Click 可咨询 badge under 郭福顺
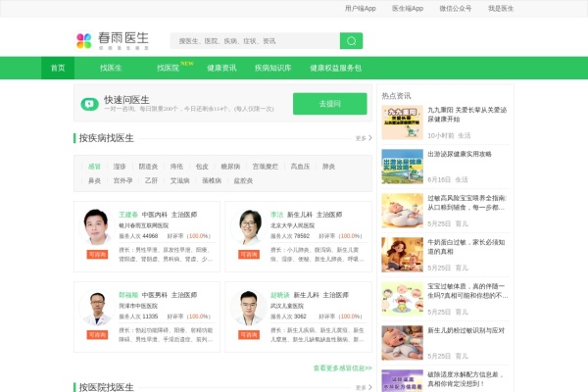Viewport: 588px width, 392px height. tap(97, 334)
